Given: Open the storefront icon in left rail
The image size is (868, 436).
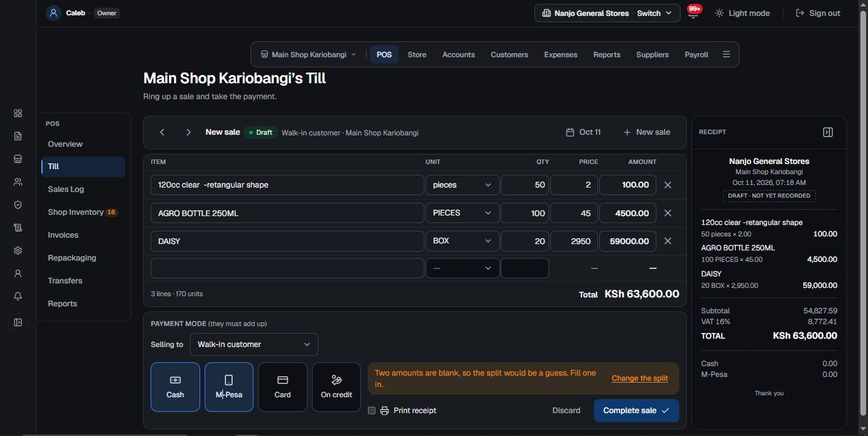Looking at the screenshot, I should (18, 159).
